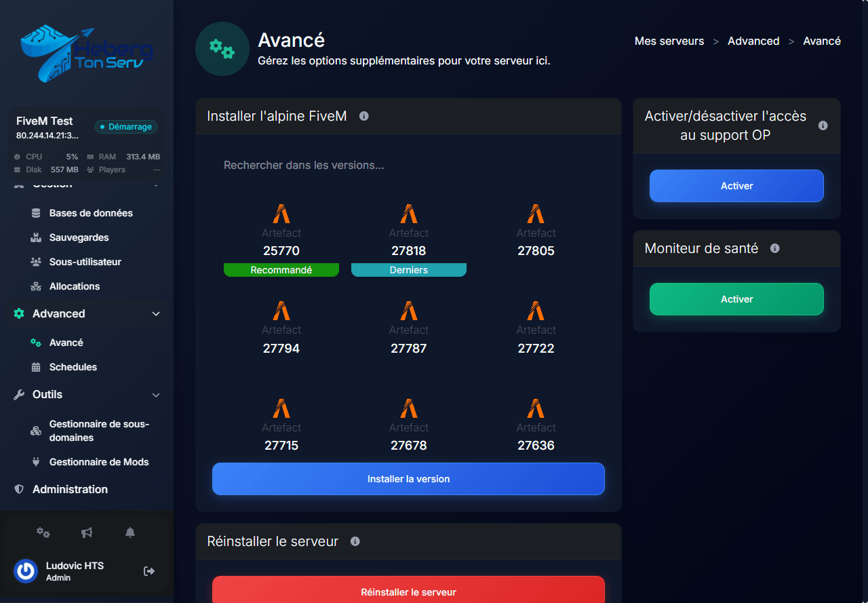This screenshot has width=868, height=603.
Task: Click the Outils wrench icon
Action: pyautogui.click(x=19, y=394)
